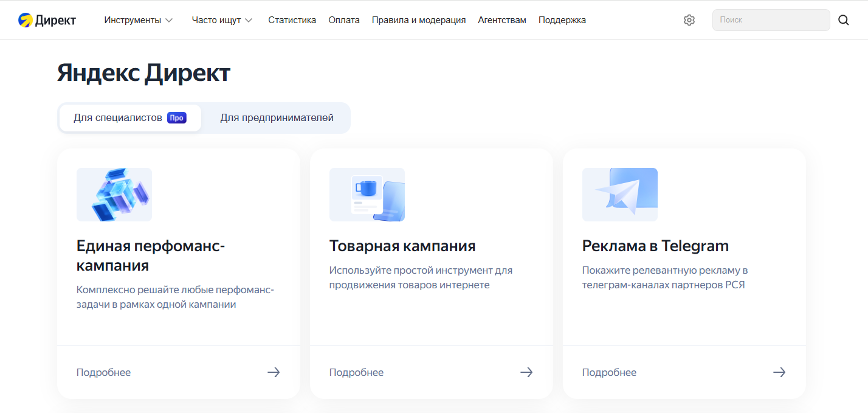Select the Для специалистов tab
The image size is (868, 413).
(130, 118)
